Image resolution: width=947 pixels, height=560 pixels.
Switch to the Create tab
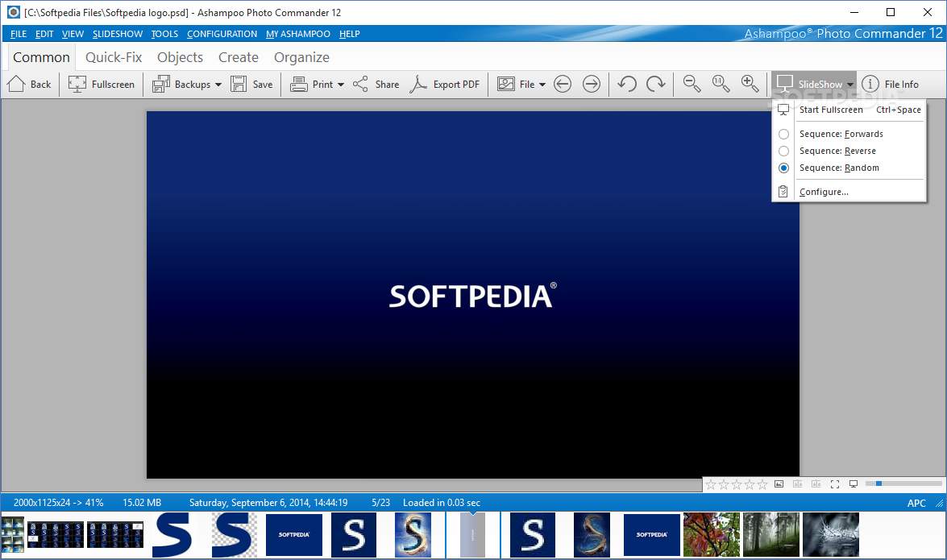click(239, 57)
